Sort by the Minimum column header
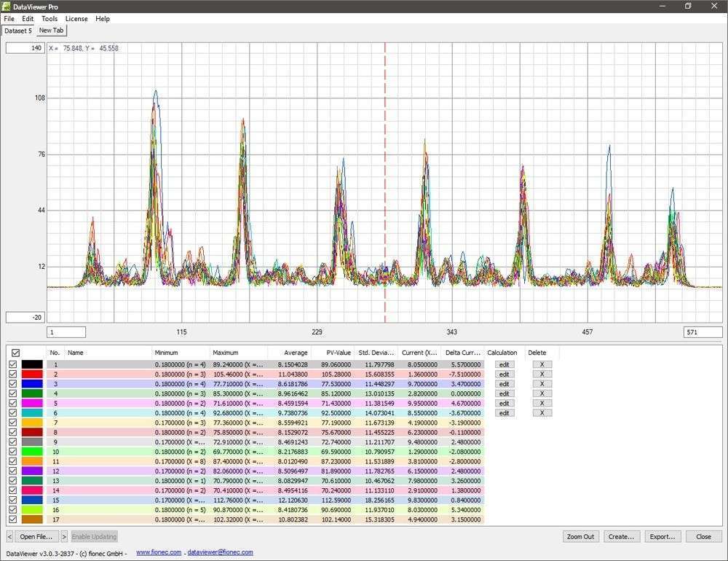Viewport: 728px width, 561px height. pos(181,353)
